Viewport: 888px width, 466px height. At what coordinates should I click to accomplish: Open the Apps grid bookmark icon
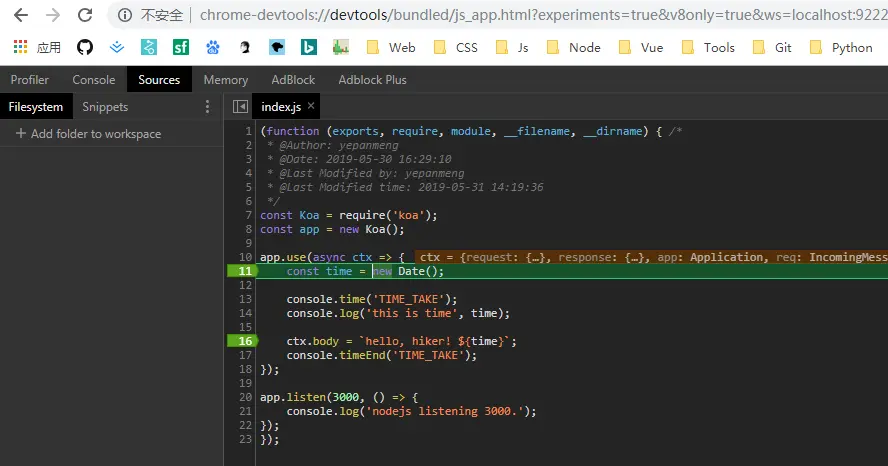click(x=20, y=47)
